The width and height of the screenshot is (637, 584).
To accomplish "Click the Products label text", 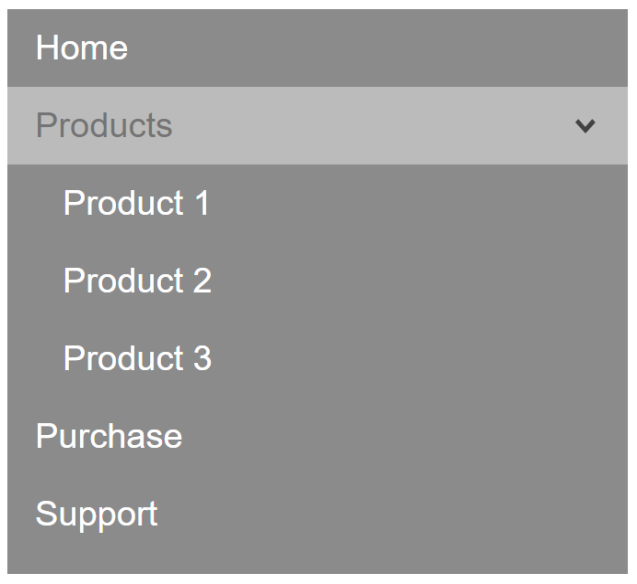I will click(104, 125).
